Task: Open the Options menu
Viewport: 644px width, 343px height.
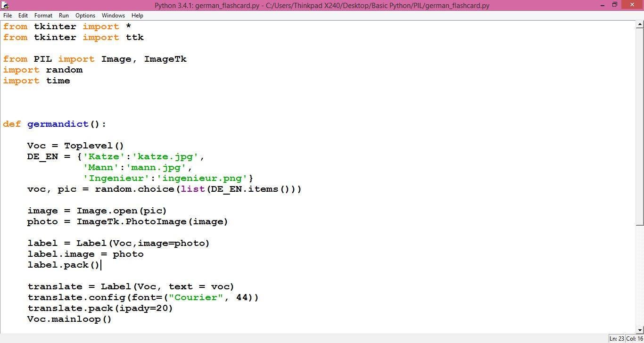Action: [85, 15]
